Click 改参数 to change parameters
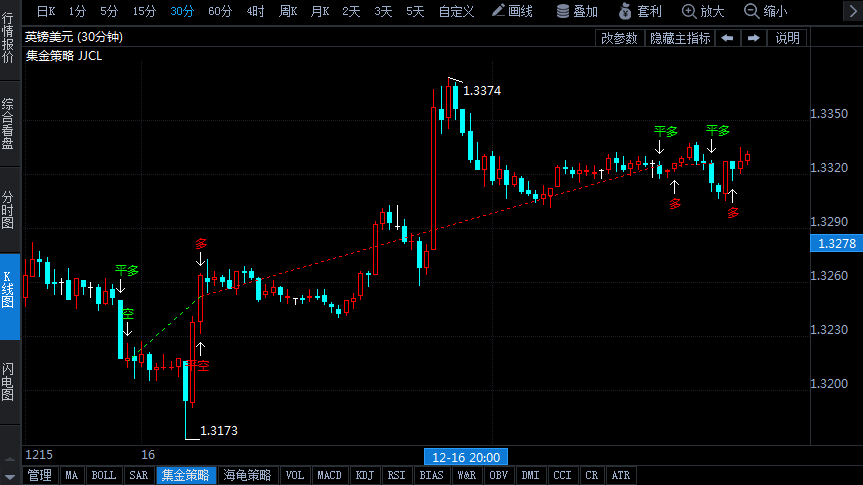Viewport: 863px width, 485px height. (x=619, y=38)
